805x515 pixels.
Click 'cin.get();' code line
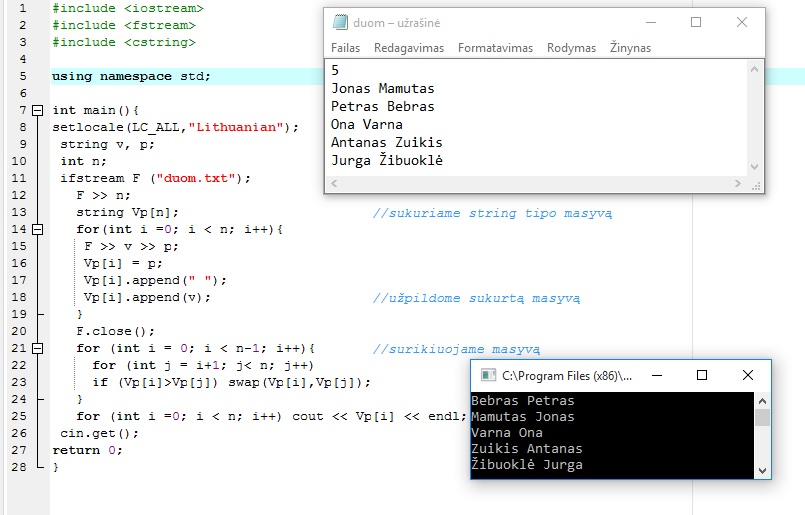[99, 433]
